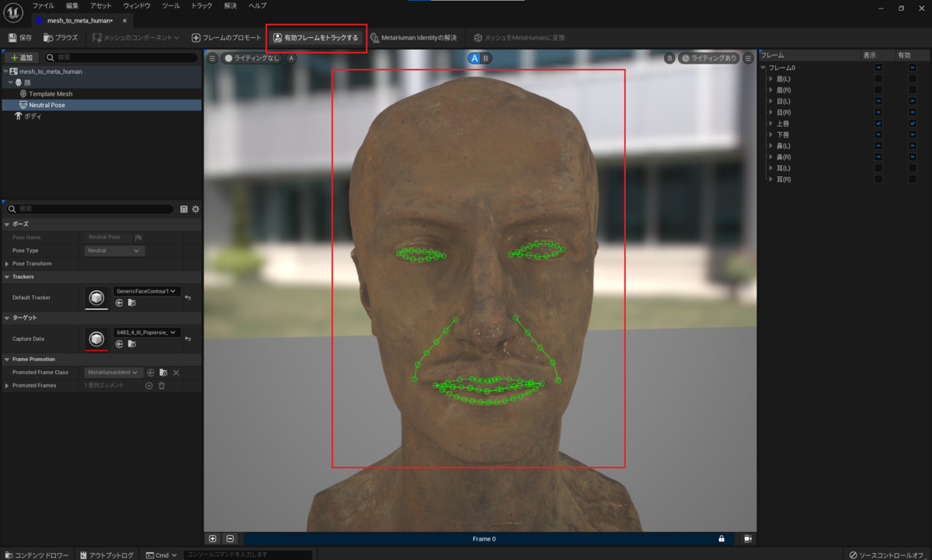932x560 pixels.
Task: Click the ブラウズ button
Action: (x=61, y=37)
